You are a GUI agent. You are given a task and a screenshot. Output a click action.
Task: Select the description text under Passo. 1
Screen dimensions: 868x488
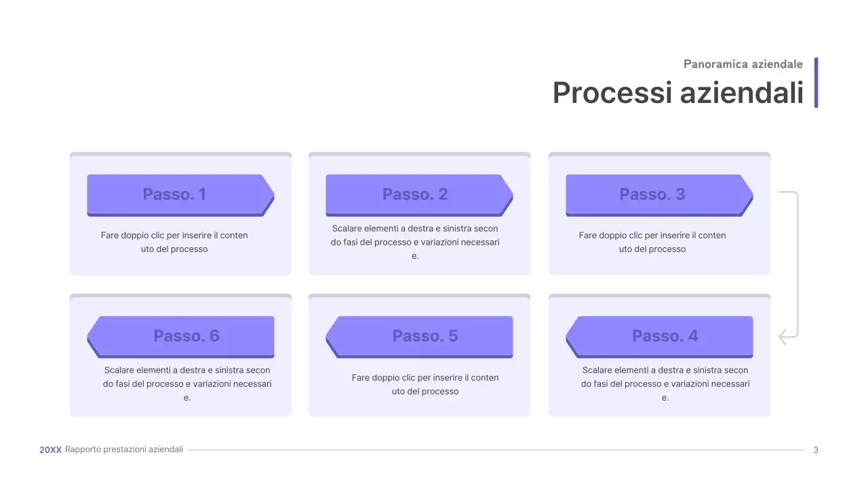pyautogui.click(x=174, y=242)
